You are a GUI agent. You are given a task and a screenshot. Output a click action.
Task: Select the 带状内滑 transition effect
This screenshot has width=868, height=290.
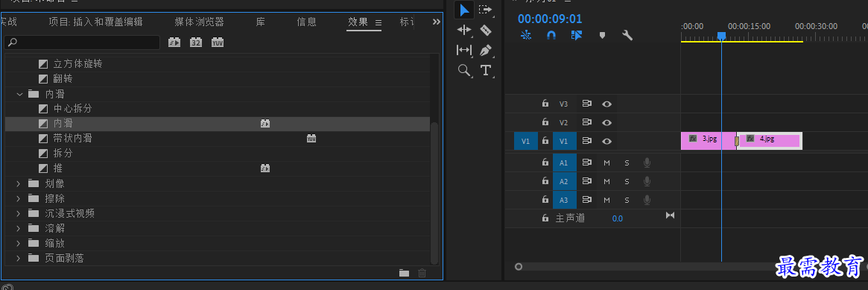click(72, 139)
